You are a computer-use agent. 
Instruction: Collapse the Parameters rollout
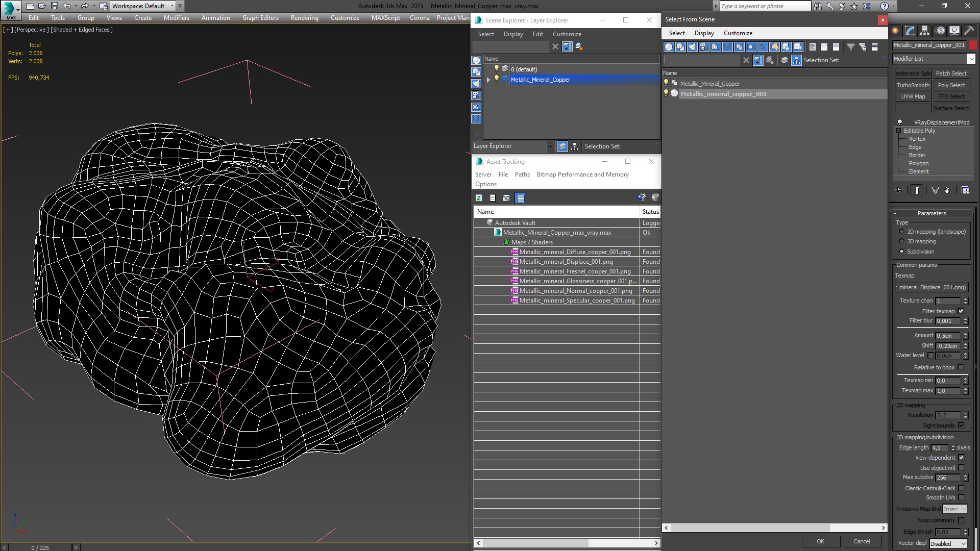tap(932, 213)
